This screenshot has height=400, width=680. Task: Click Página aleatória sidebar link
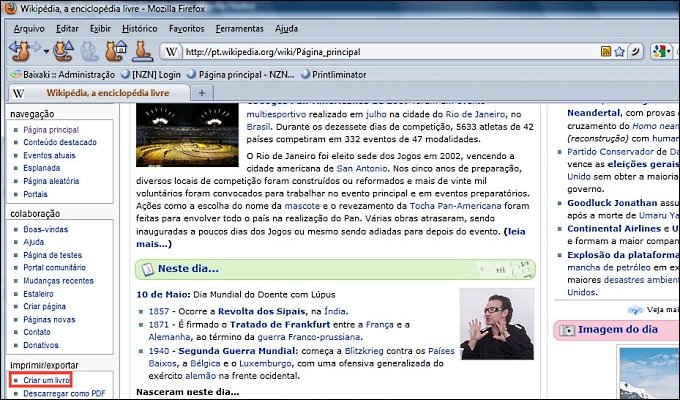click(51, 181)
